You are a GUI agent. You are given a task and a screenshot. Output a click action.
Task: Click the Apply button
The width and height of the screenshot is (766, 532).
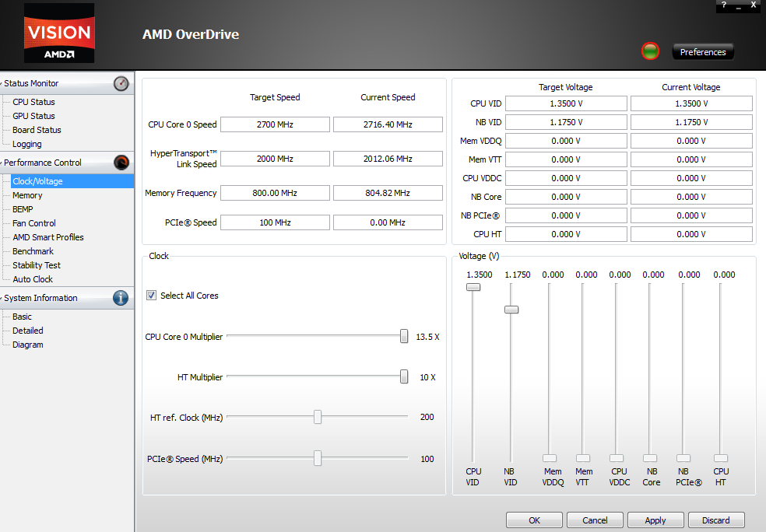(655, 520)
